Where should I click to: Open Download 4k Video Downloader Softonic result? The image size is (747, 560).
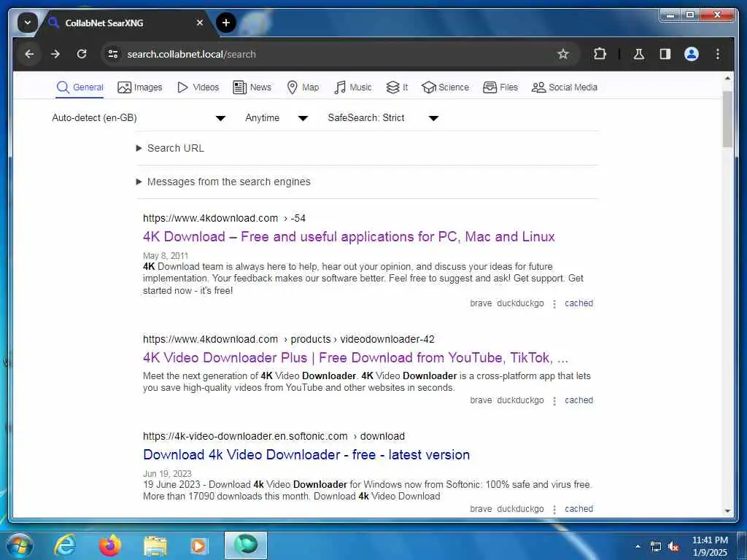click(306, 455)
